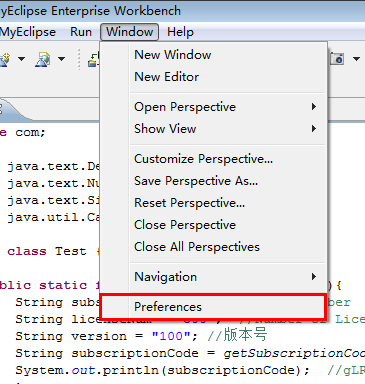Select Close All Perspectives entry
365x384 pixels.
click(213, 247)
